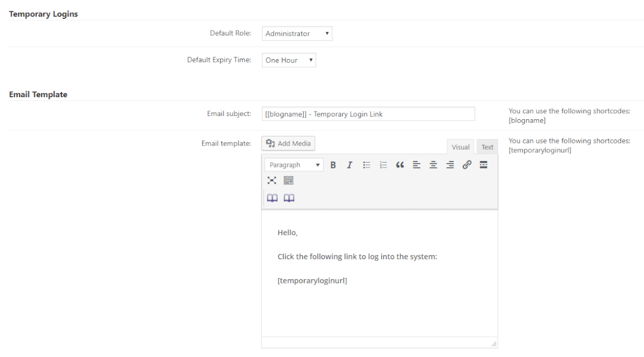Image resolution: width=644 pixels, height=357 pixels.
Task: Insert a bulleted list
Action: click(x=367, y=165)
